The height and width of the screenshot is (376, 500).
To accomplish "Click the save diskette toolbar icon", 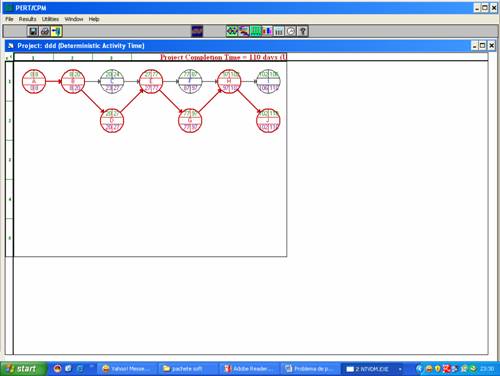I will coord(33,31).
